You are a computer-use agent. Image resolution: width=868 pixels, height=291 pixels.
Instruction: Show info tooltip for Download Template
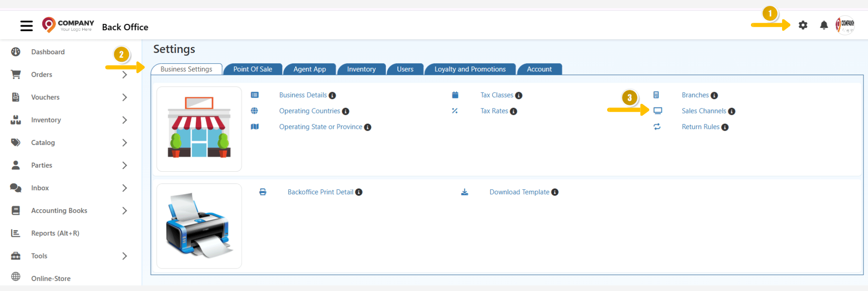[x=555, y=192]
